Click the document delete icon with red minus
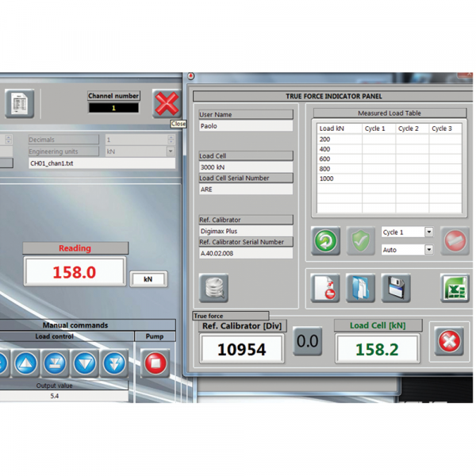476x476 pixels. tap(325, 288)
